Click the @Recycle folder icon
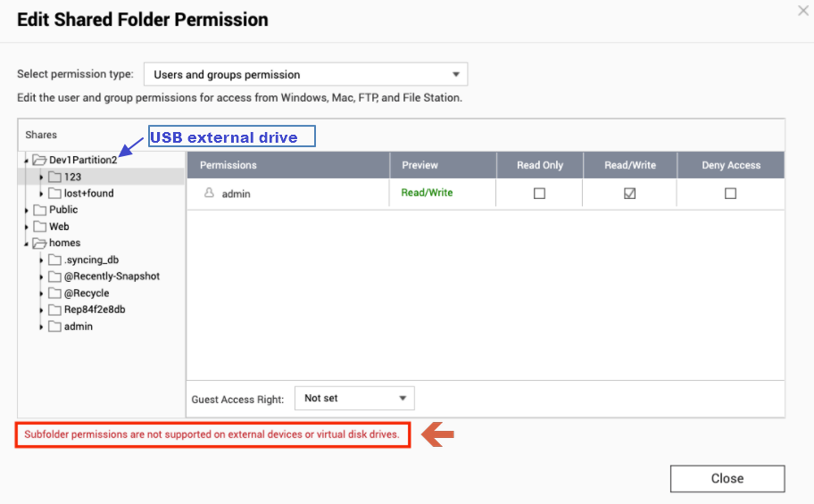Image resolution: width=814 pixels, height=504 pixels. [54, 293]
